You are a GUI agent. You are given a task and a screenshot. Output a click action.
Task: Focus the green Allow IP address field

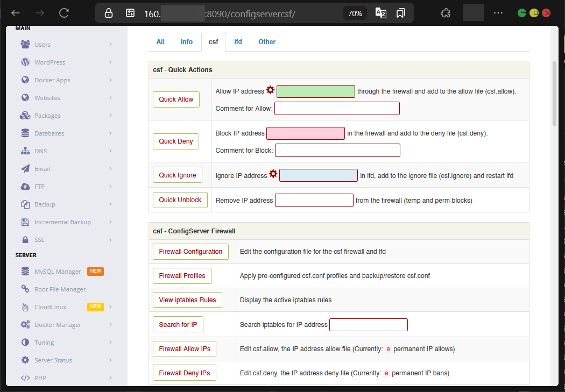tap(316, 91)
